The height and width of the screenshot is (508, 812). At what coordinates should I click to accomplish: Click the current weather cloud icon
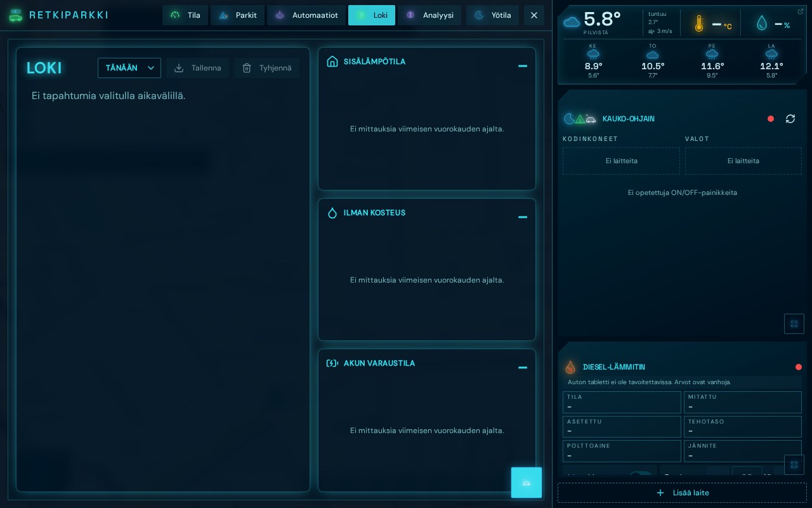[572, 22]
